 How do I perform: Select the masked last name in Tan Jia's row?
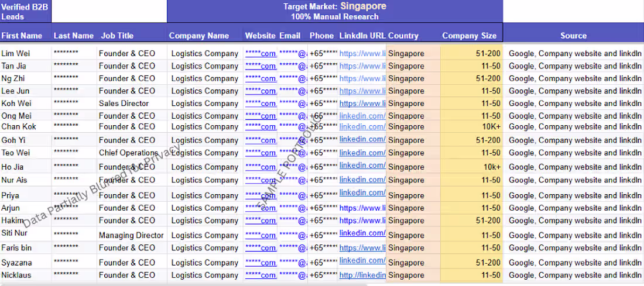[x=74, y=66]
